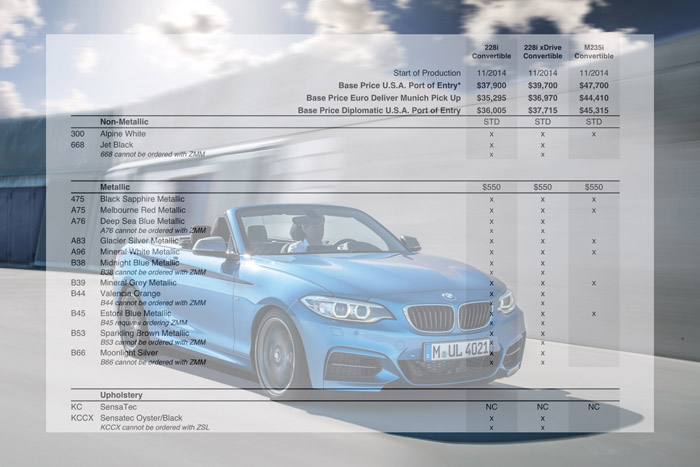Image resolution: width=700 pixels, height=467 pixels.
Task: Select 'Valencia Orange' row
Action: pyautogui.click(x=345, y=293)
